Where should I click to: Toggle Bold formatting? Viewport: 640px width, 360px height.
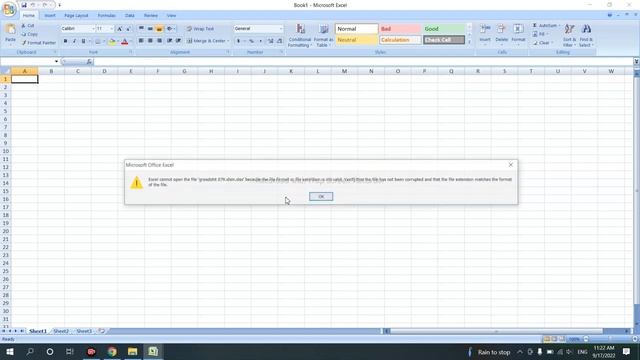pyautogui.click(x=65, y=41)
